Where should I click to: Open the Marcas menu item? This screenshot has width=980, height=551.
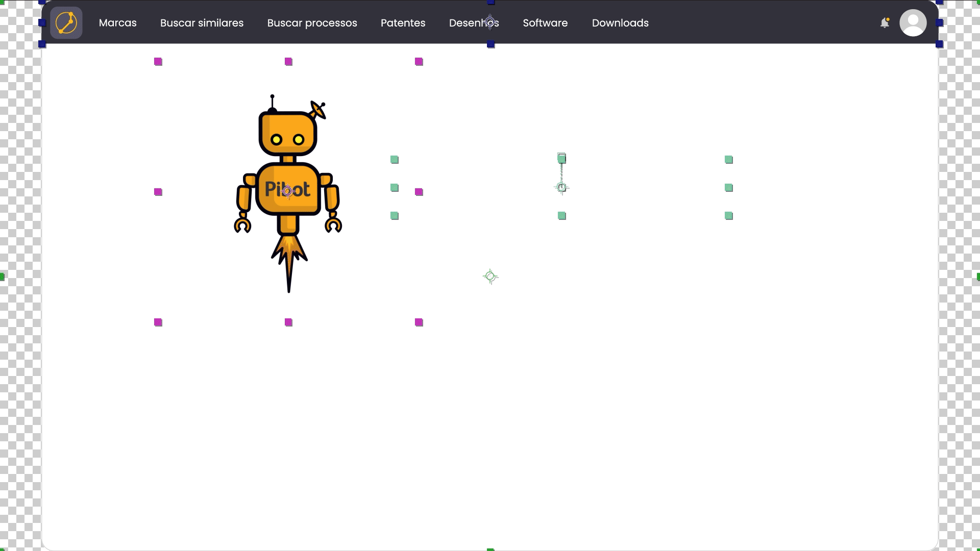[x=118, y=23]
